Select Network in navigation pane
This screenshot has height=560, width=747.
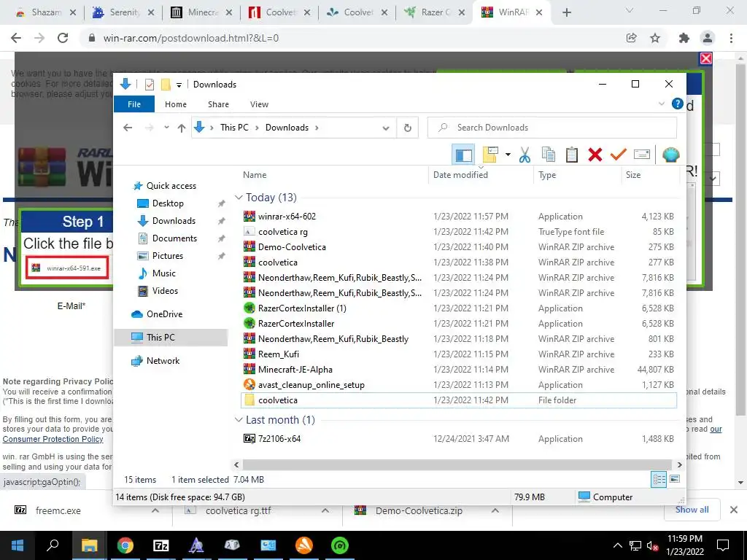tap(163, 360)
